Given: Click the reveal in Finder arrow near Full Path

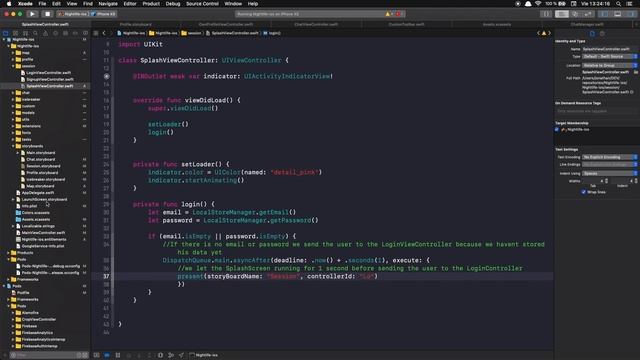Looking at the screenshot, I should point(632,92).
